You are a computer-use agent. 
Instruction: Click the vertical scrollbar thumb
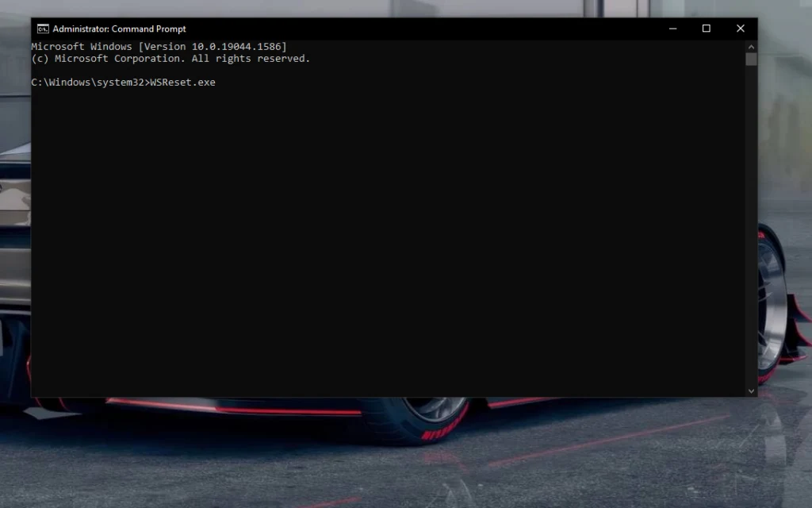tap(751, 60)
